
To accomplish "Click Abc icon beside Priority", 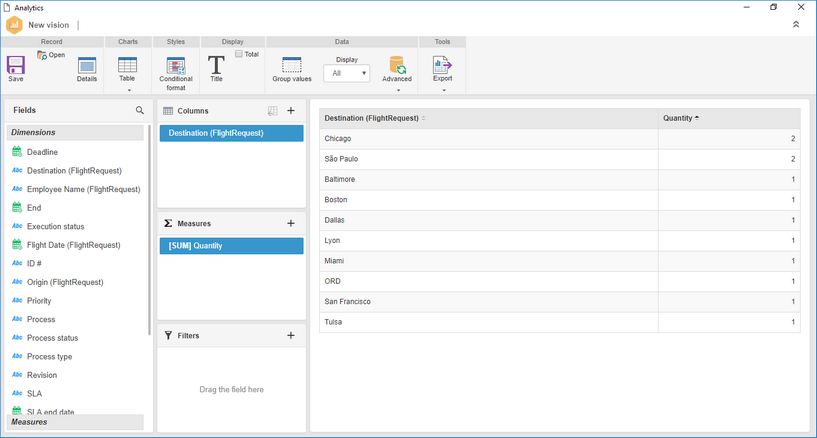I will click(17, 300).
